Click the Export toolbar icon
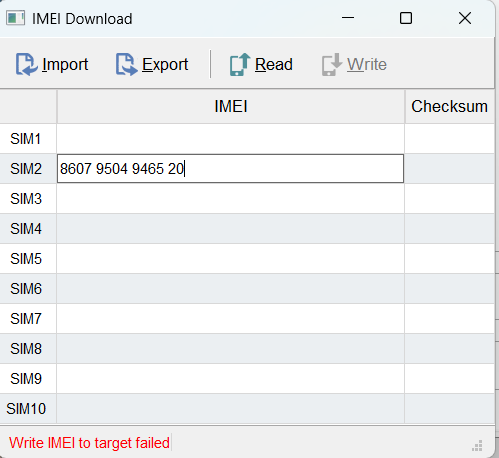The width and height of the screenshot is (499, 458). [x=126, y=64]
